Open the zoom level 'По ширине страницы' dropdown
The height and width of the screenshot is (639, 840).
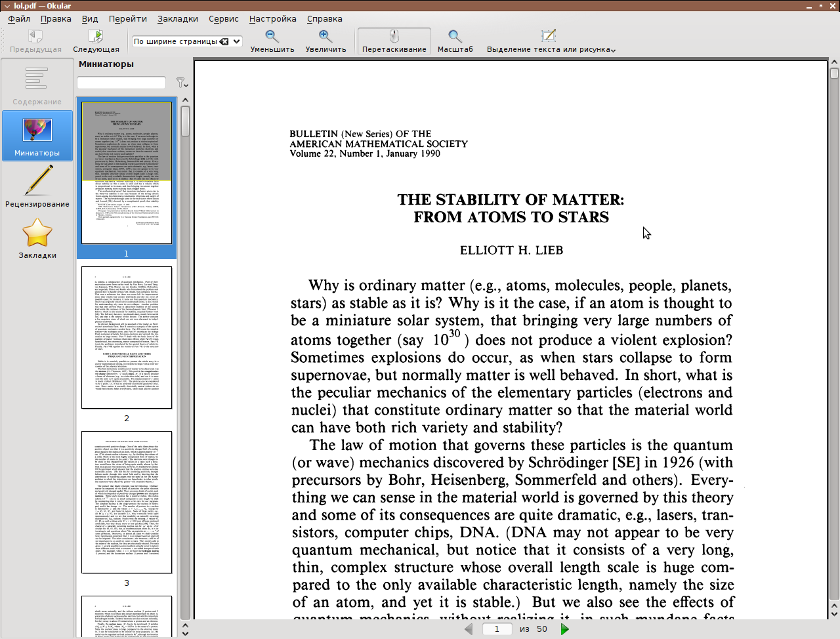point(237,41)
